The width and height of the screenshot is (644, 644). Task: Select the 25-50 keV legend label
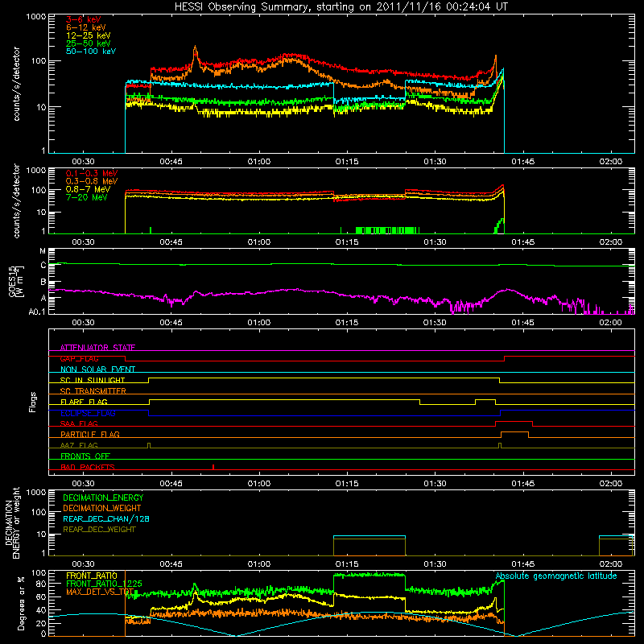[x=89, y=43]
